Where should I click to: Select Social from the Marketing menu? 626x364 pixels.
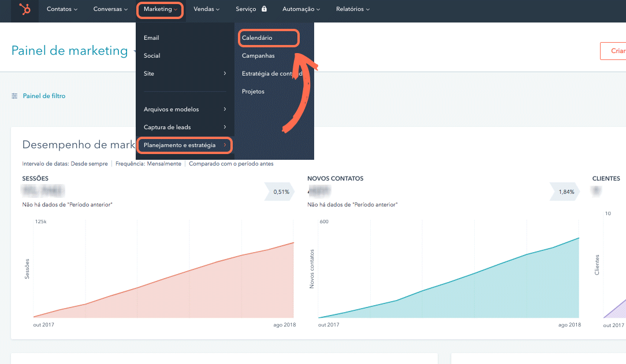click(x=152, y=55)
